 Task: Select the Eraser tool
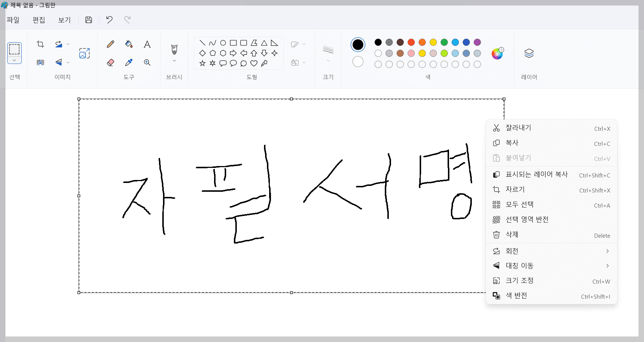[x=110, y=62]
